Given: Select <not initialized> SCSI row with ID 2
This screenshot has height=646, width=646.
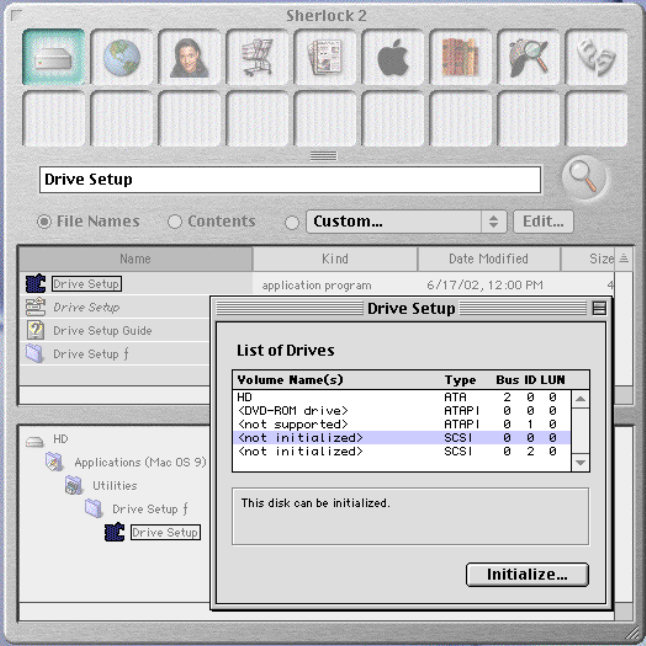Looking at the screenshot, I should (402, 451).
